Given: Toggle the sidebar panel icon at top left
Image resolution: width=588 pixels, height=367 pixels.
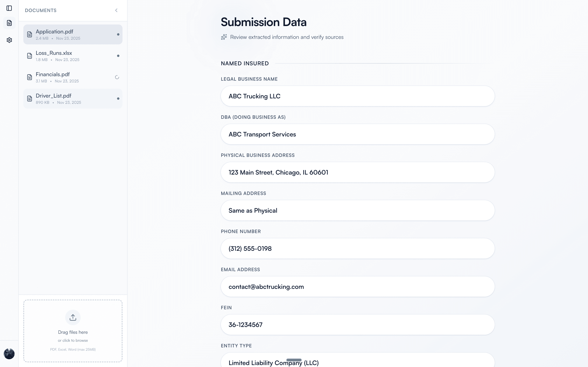Looking at the screenshot, I should tap(9, 8).
